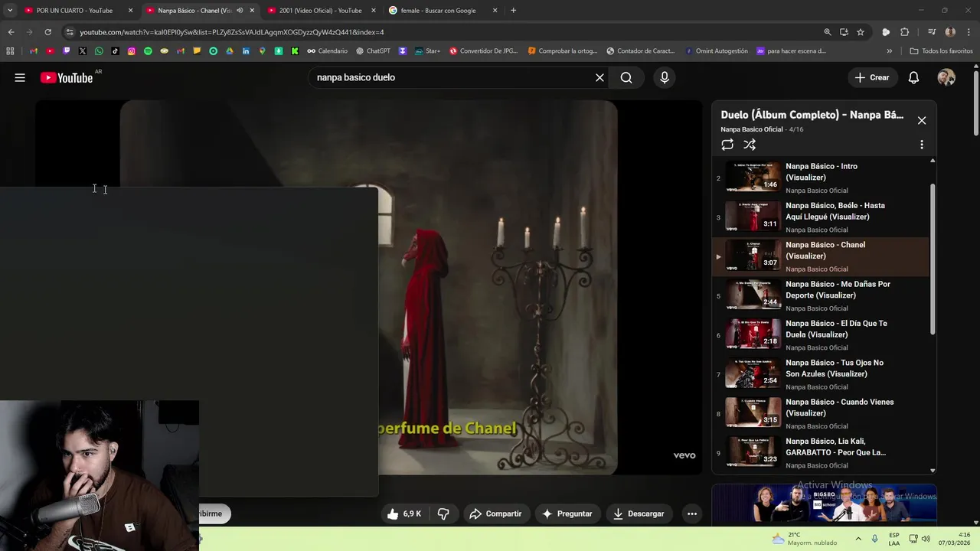Screen dimensions: 980x551
Task: Open Nanpa Basico Oficial link in playlist header
Action: coord(752,129)
